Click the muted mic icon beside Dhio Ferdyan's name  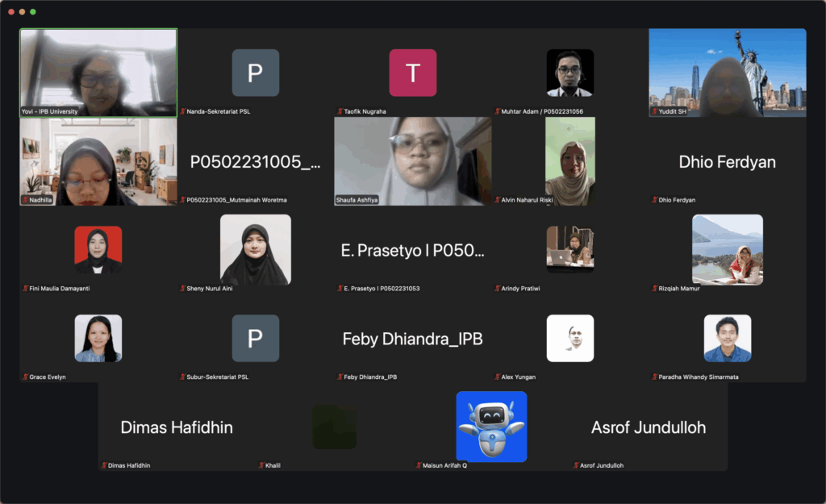655,200
